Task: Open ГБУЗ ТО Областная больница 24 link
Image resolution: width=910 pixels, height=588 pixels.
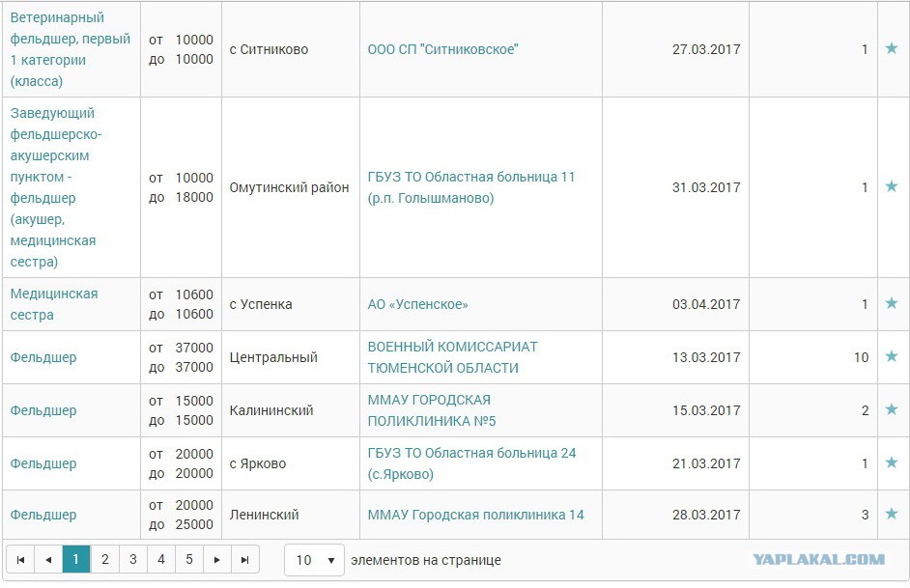Action: coord(471,463)
